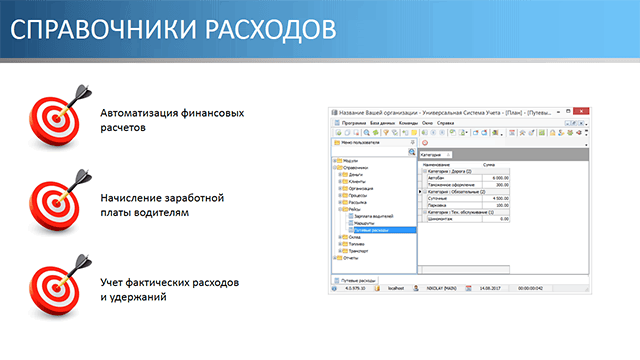Screen dimensions: 640x360
Task: Expand the Топливо folder
Action: click(x=340, y=244)
